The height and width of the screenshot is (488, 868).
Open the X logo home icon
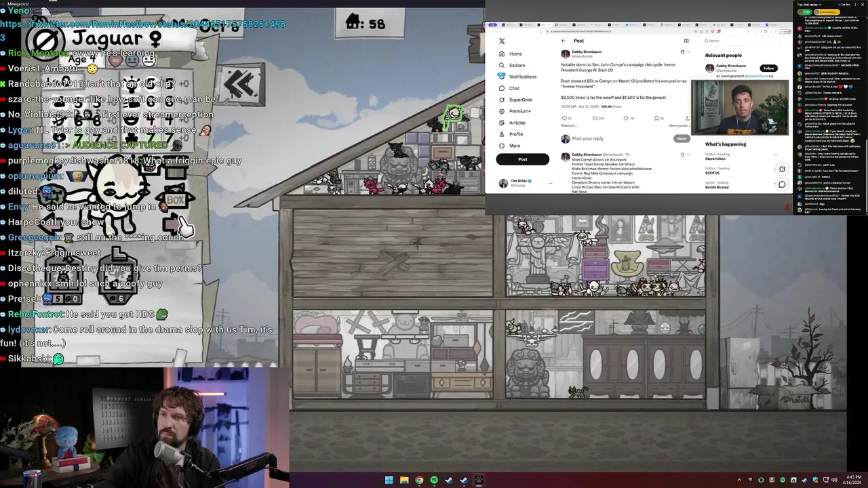pyautogui.click(x=502, y=41)
